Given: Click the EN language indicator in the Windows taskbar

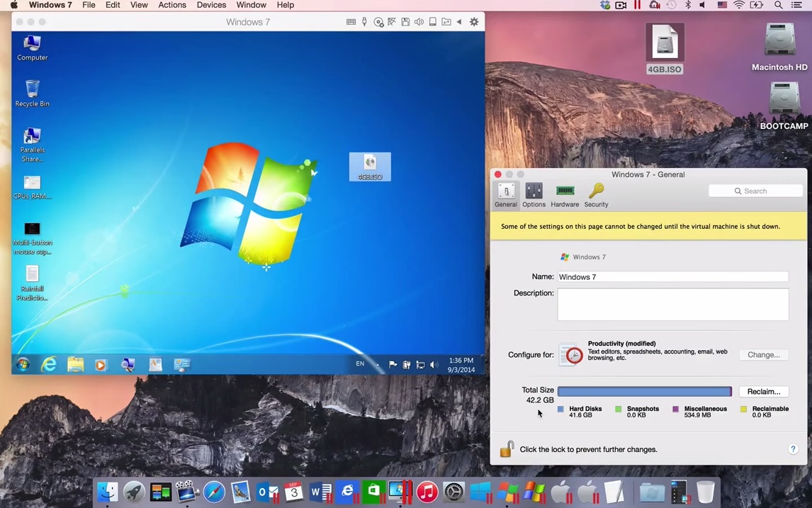Looking at the screenshot, I should pos(360,363).
